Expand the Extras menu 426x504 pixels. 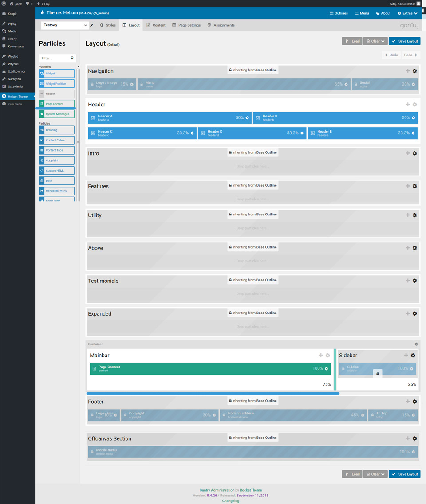point(408,13)
